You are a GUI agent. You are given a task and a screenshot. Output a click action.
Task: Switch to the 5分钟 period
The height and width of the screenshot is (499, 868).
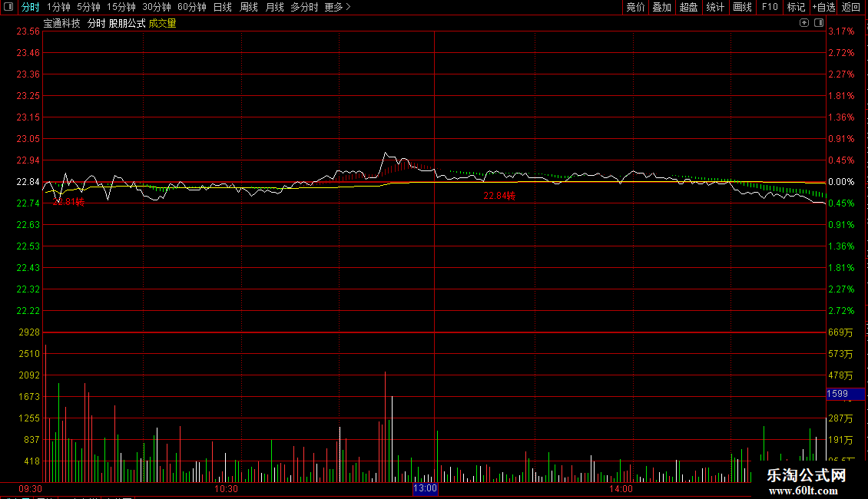(x=88, y=7)
